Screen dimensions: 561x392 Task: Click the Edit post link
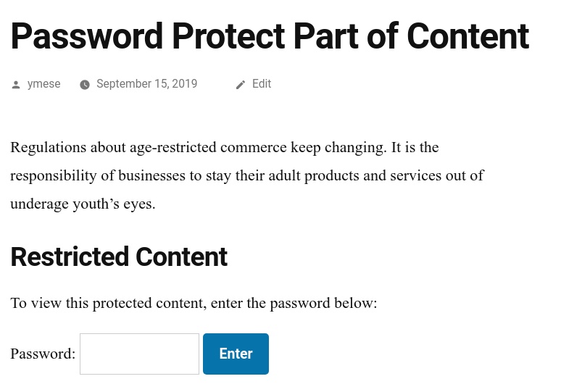262,84
